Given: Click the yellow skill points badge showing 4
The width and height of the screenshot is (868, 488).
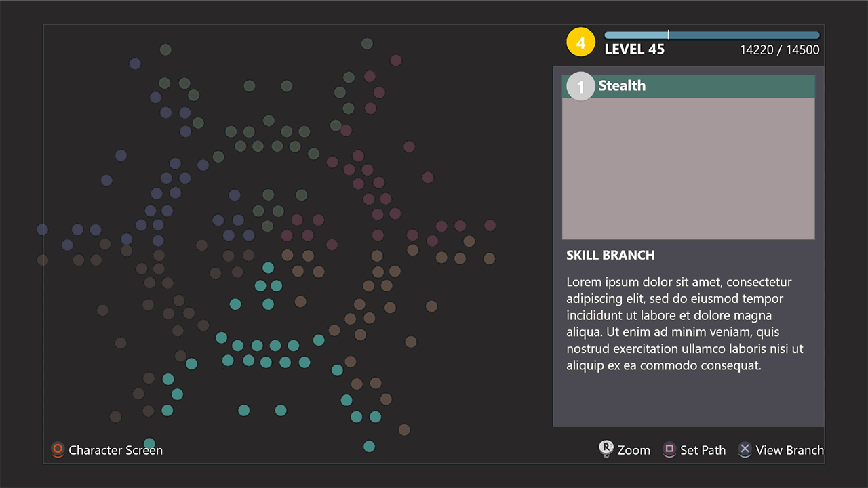Looking at the screenshot, I should tap(580, 43).
